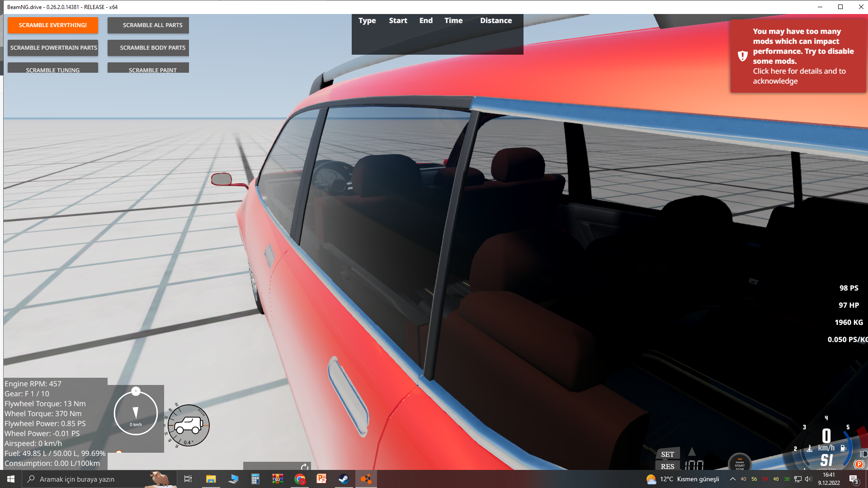
Task: Open WinRAR from taskbar
Action: point(278,479)
